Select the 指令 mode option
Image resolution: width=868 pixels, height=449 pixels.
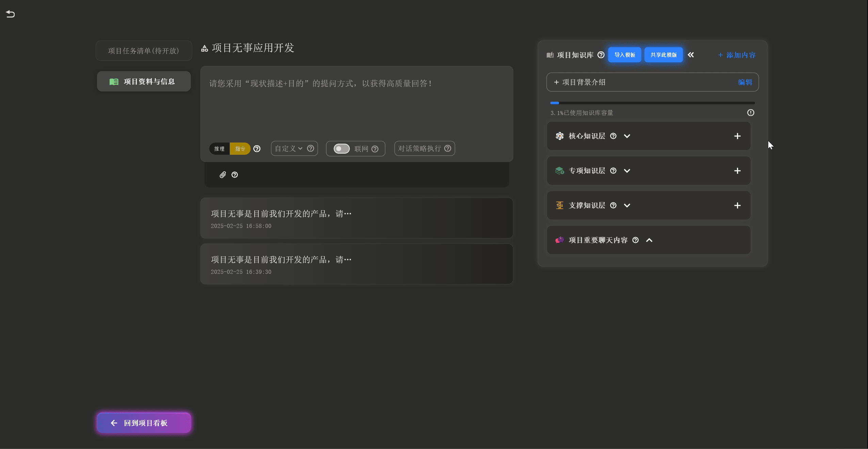click(240, 149)
